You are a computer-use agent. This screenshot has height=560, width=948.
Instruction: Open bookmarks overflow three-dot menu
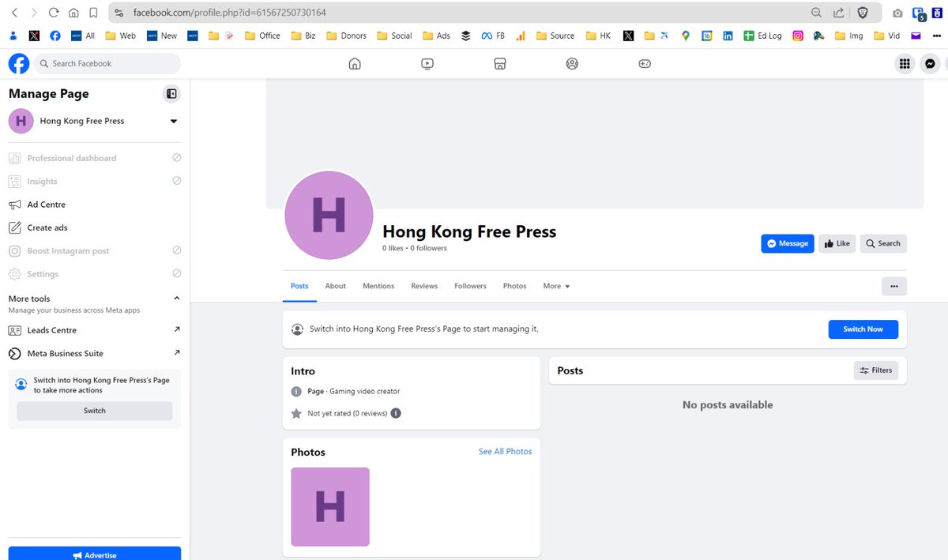point(935,36)
